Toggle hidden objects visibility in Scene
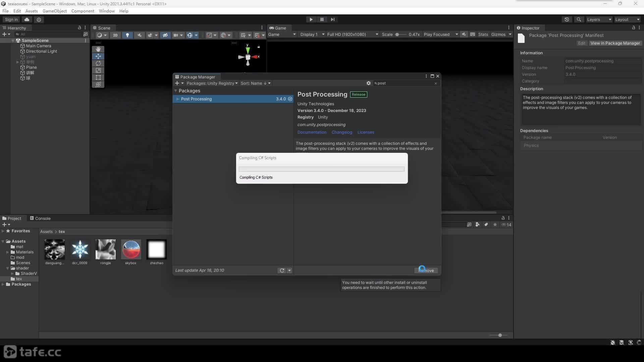 (165, 35)
